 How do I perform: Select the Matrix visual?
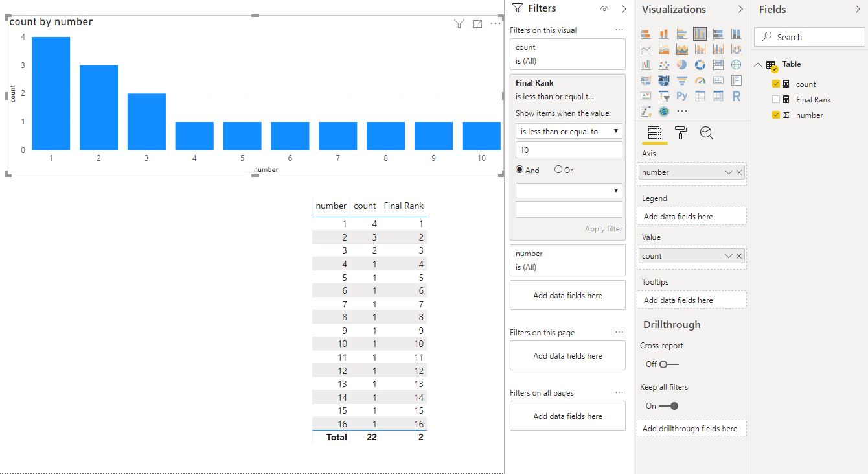(x=718, y=96)
